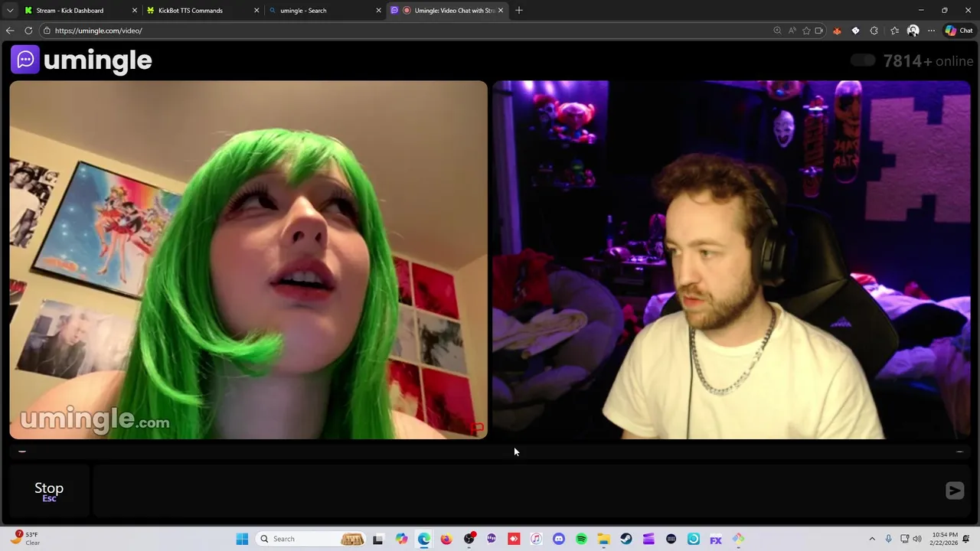This screenshot has width=980, height=551.
Task: Go back to the previous page
Action: click(10, 31)
